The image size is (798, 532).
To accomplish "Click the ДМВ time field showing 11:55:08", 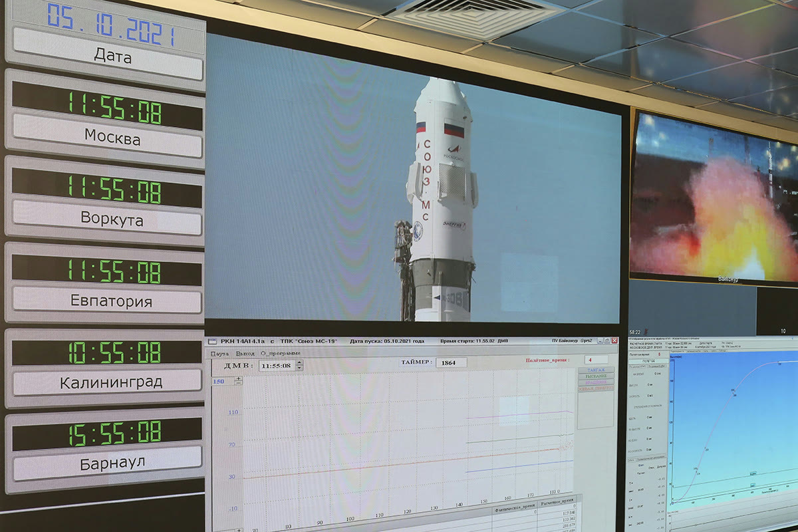I will click(x=277, y=366).
